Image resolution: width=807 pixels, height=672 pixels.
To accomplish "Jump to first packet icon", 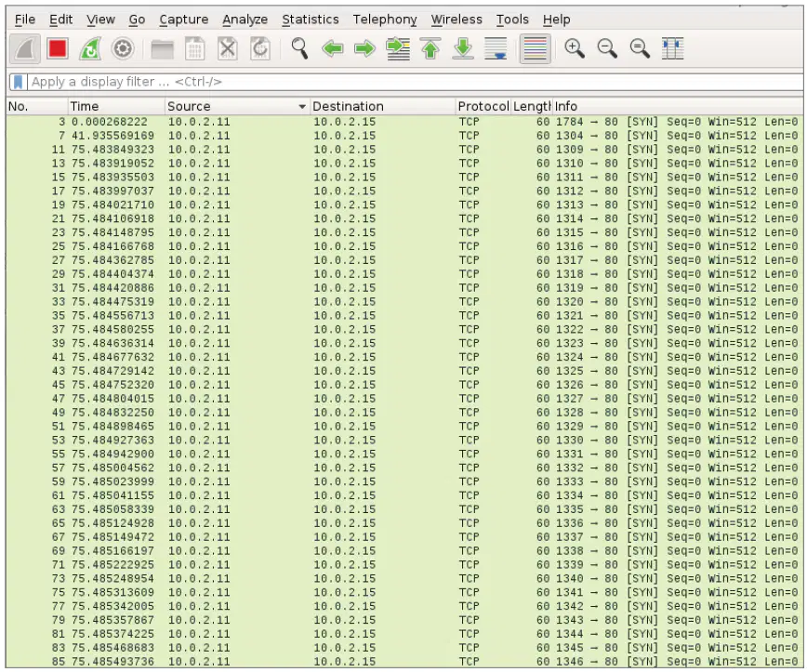I will (430, 49).
